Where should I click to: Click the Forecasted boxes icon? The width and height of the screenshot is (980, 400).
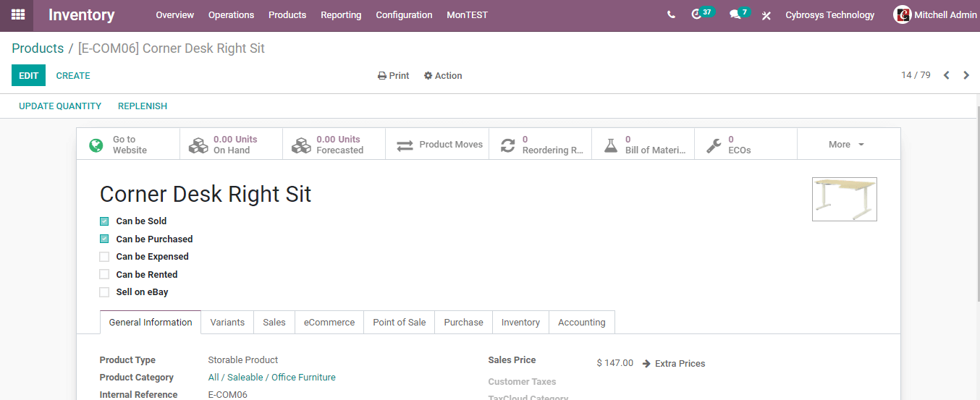tap(300, 145)
